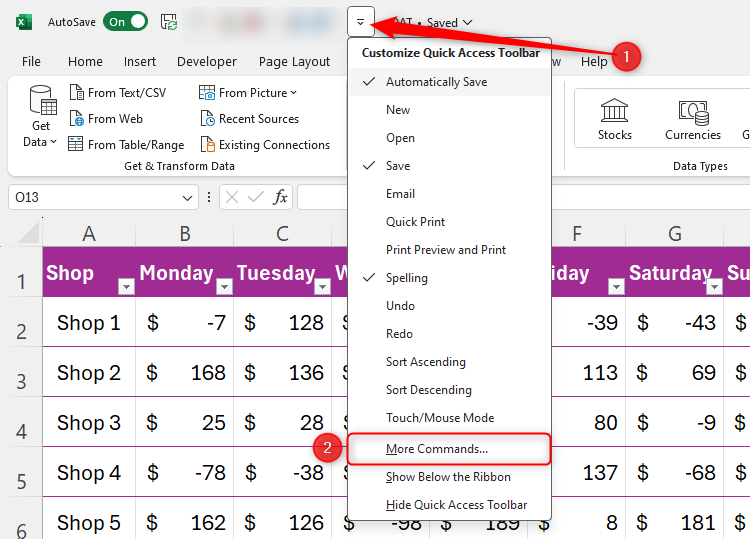Uncheck Spelling in Quick Access menu
The height and width of the screenshot is (539, 750).
pyautogui.click(x=406, y=278)
